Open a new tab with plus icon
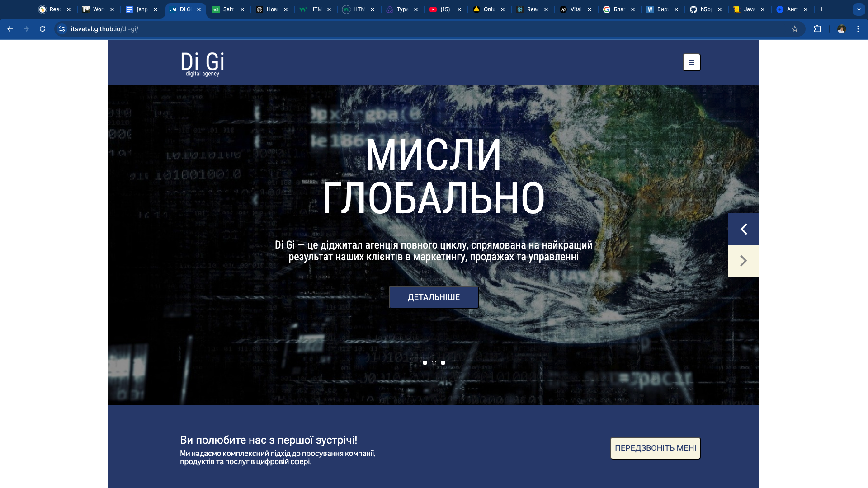 tap(822, 9)
